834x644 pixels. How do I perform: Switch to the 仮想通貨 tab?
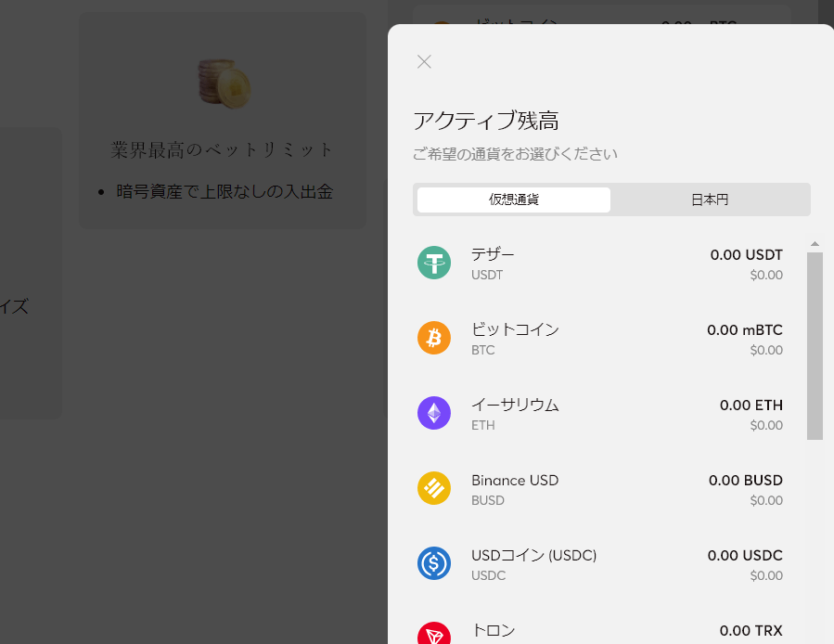[x=514, y=200]
